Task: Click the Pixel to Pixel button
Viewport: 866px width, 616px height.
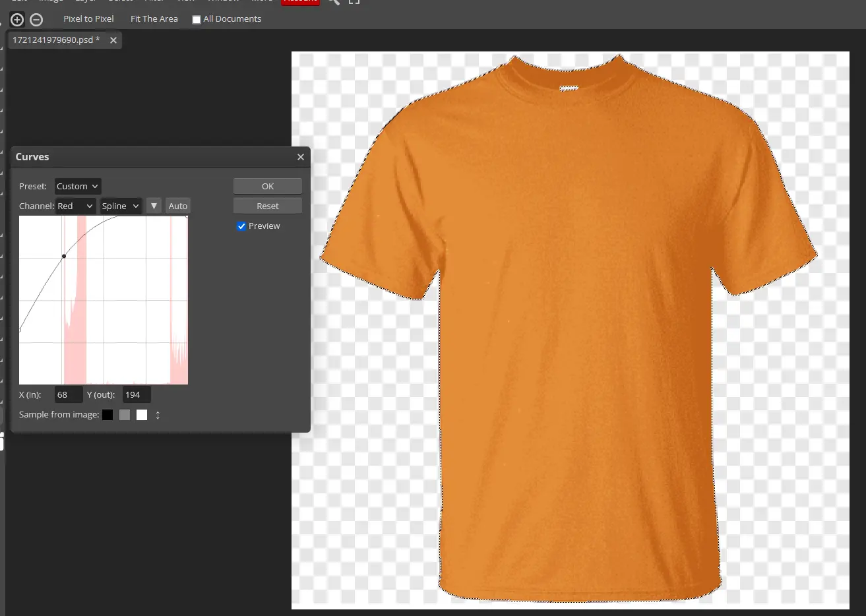Action: (x=88, y=19)
